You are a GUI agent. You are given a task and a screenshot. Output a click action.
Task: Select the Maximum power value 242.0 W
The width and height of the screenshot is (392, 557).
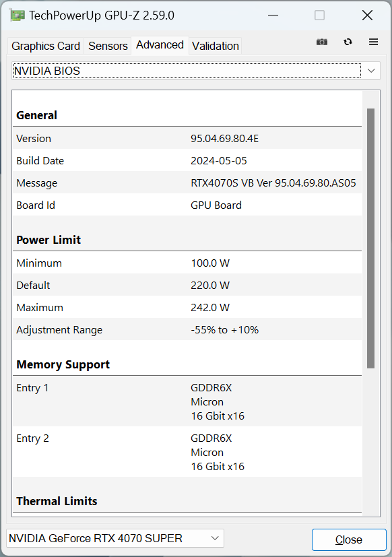[210, 308]
